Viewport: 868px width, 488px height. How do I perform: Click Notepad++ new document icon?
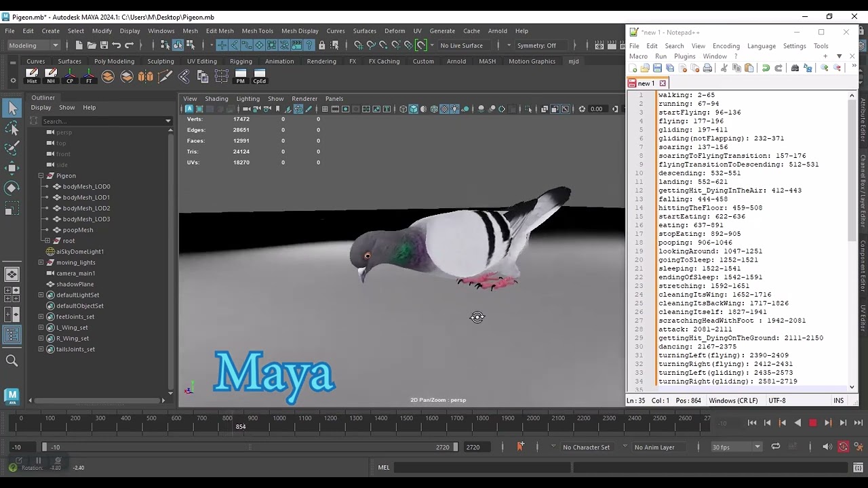(x=633, y=68)
